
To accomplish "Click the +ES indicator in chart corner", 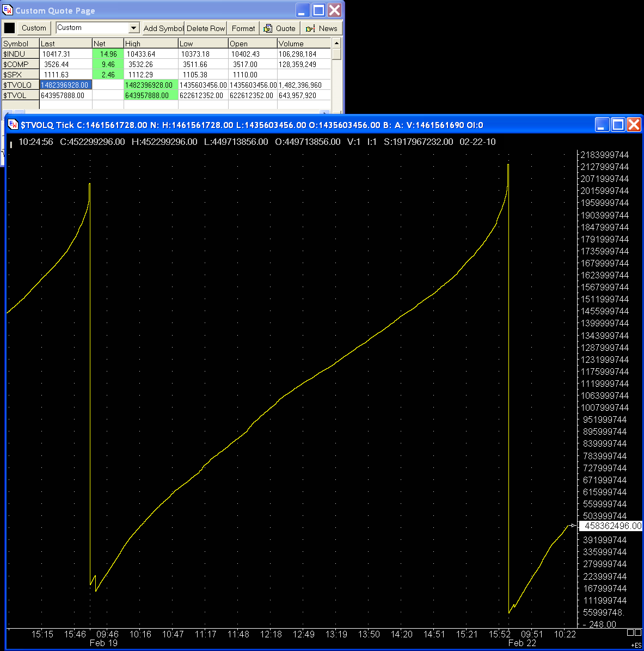I will click(636, 646).
